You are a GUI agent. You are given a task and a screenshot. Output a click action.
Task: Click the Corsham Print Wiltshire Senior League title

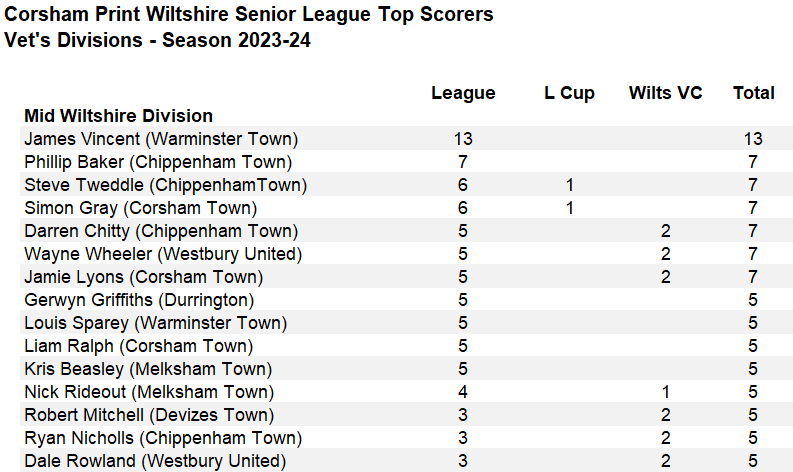point(248,15)
